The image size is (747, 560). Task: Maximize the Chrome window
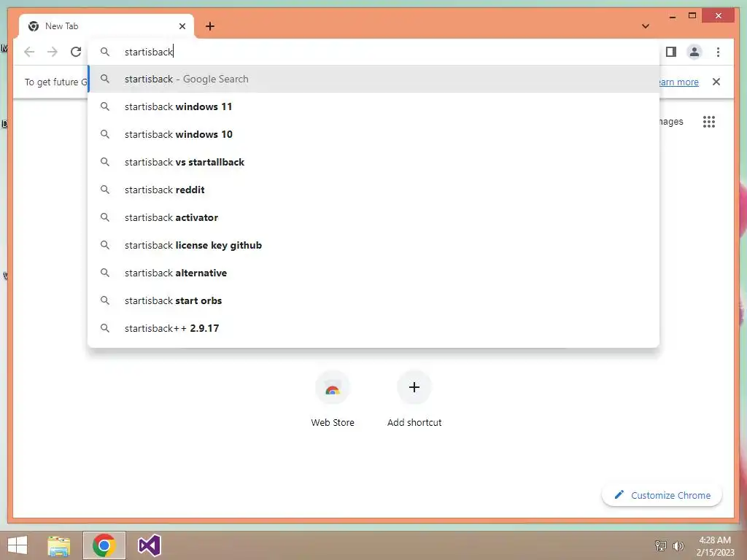(x=692, y=16)
